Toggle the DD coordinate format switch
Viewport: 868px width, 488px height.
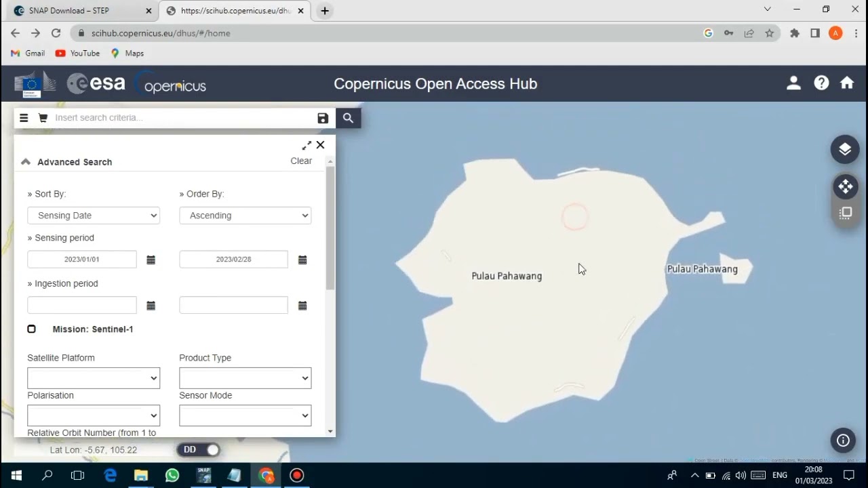[x=198, y=449]
